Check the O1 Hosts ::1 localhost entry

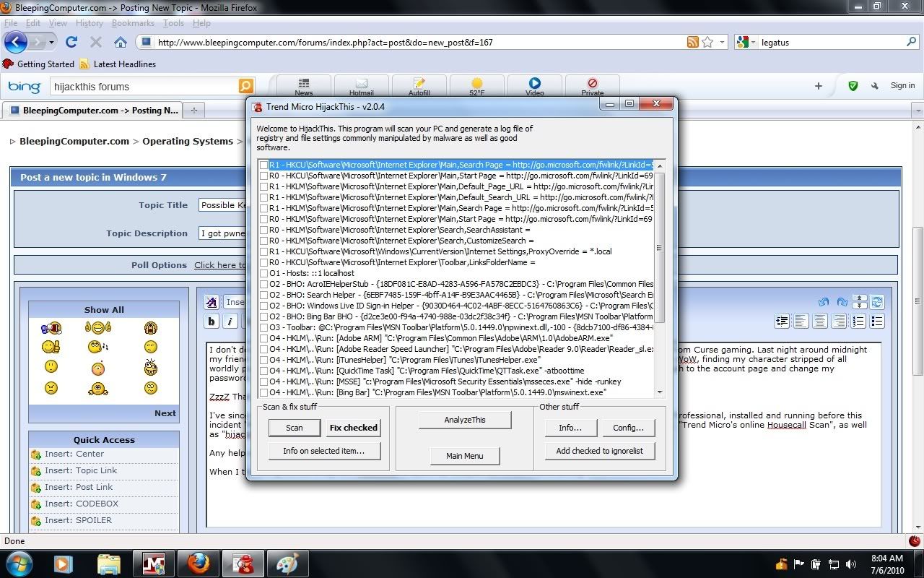(264, 273)
